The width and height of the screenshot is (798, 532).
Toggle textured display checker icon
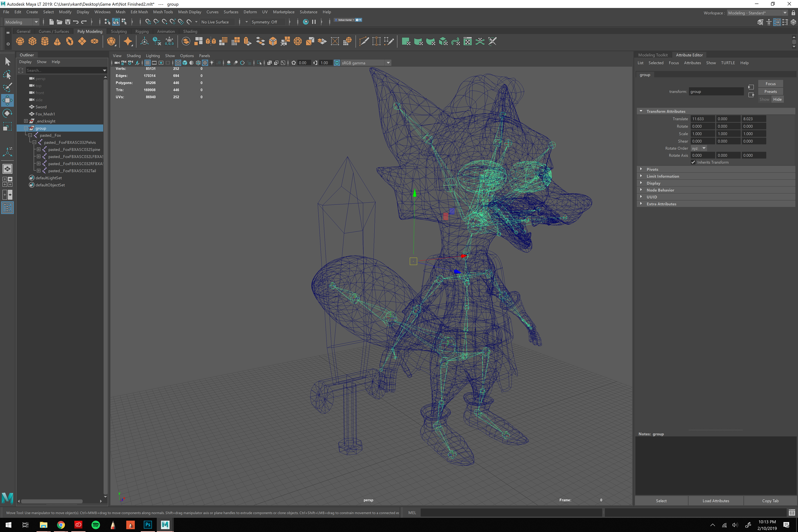[205, 63]
